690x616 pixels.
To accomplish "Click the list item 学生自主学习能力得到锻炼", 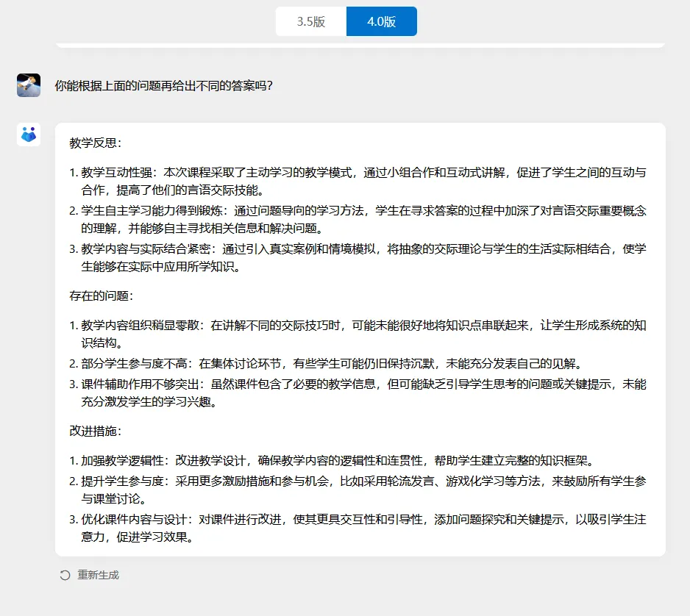I will (358, 219).
